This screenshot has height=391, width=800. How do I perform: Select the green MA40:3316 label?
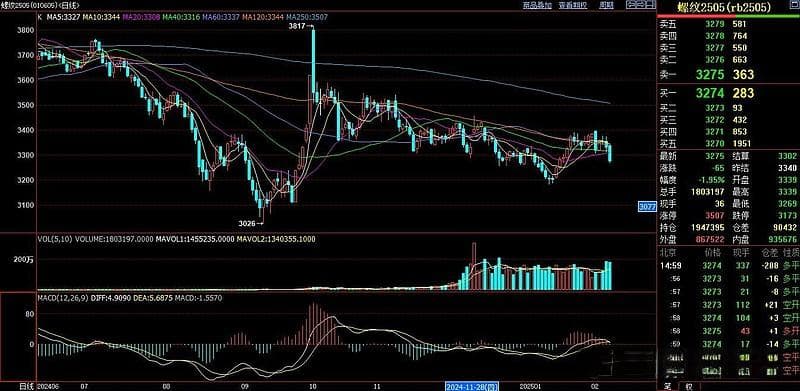point(180,17)
